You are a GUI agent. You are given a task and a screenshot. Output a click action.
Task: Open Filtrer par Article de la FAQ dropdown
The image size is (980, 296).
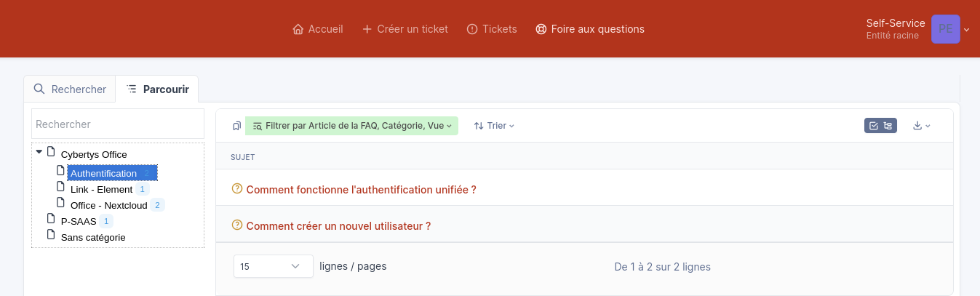pos(351,126)
